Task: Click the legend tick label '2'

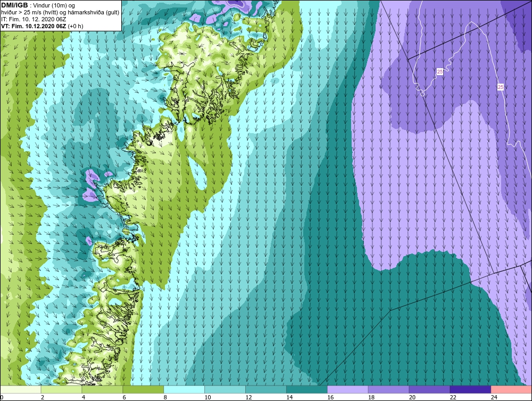Action: 43,397
